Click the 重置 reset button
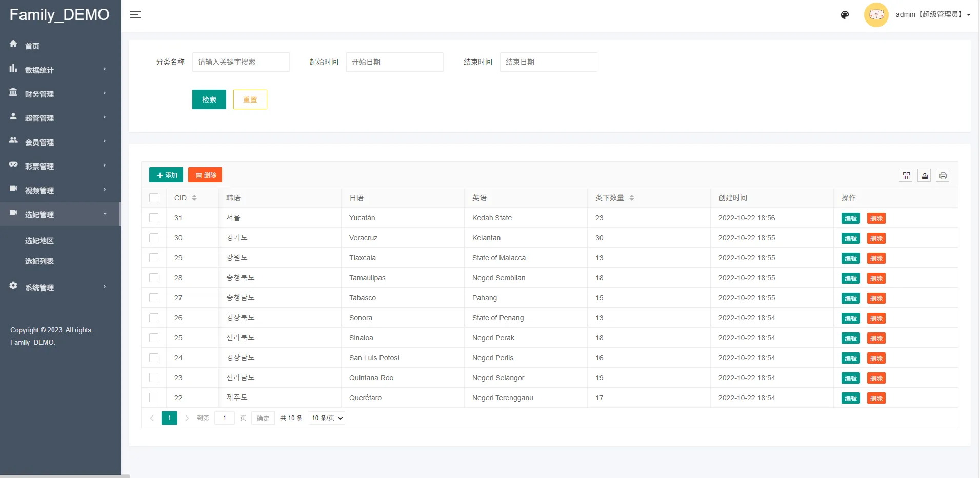The width and height of the screenshot is (980, 478). (250, 99)
